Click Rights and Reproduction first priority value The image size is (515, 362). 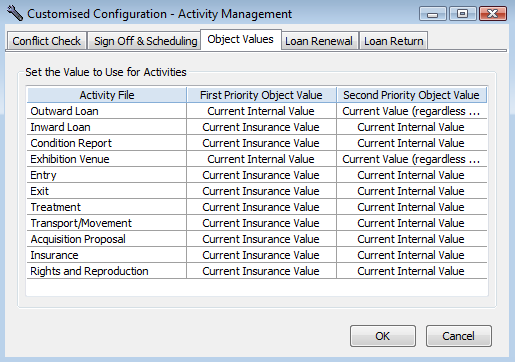(x=261, y=271)
